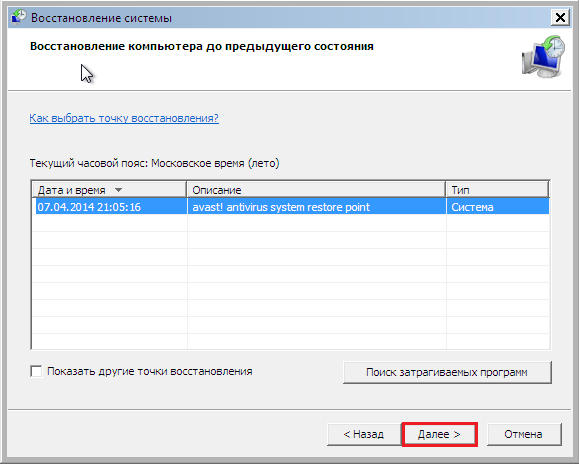Click the 'Восстановление компьютера до предыдущего состояния' heading

click(x=202, y=47)
